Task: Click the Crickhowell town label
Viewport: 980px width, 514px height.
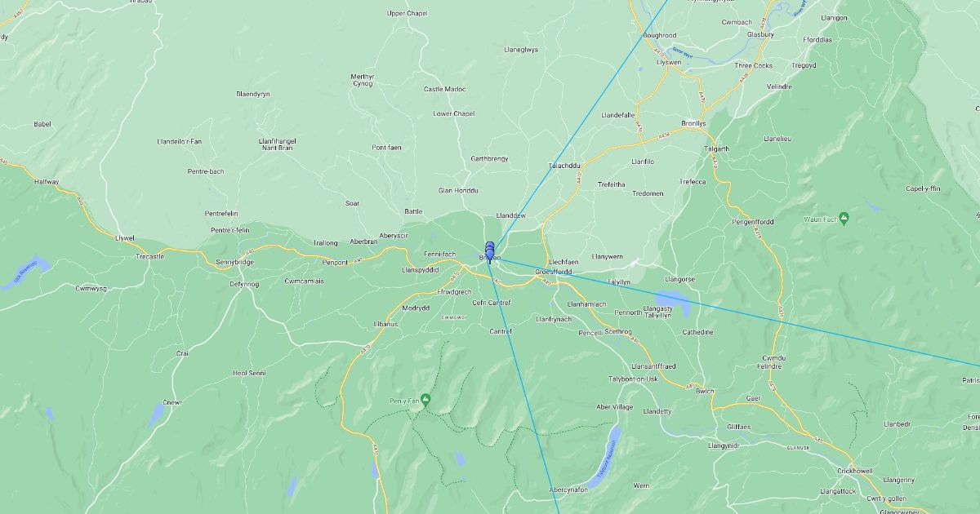Action: click(x=854, y=471)
